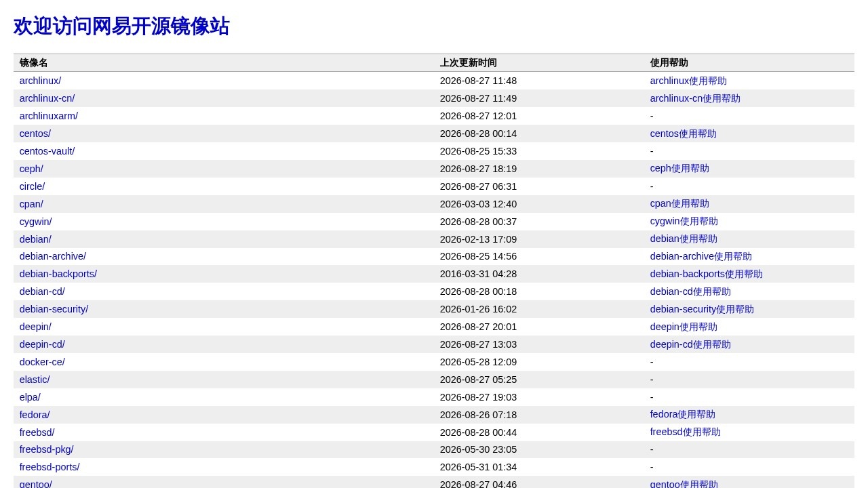Screen dimensions: 868x488
Task: Open the centos/ mirror link
Action: 35,134
